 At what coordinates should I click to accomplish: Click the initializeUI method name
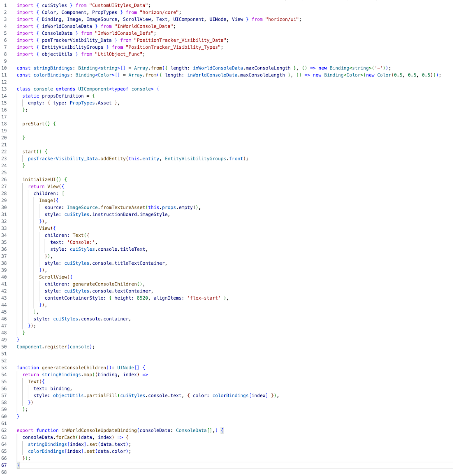(39, 179)
